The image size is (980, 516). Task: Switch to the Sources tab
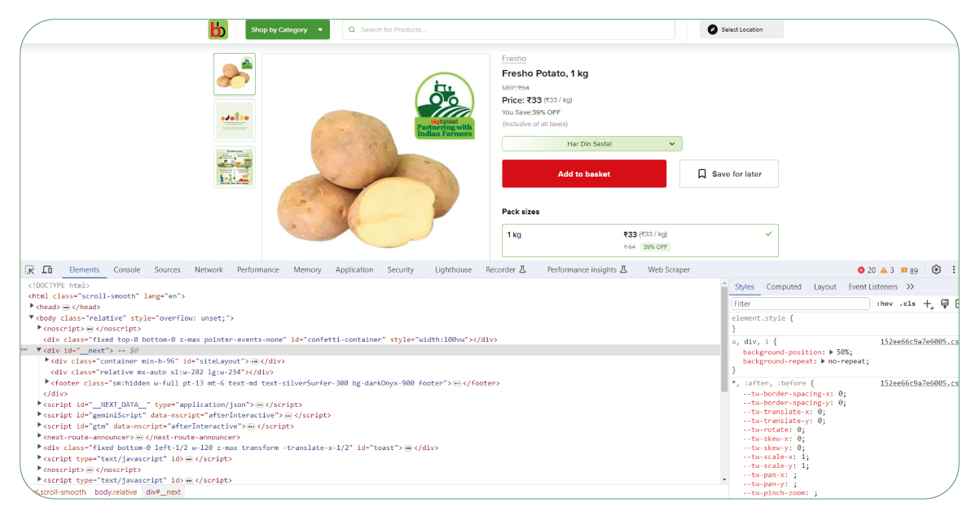(167, 269)
